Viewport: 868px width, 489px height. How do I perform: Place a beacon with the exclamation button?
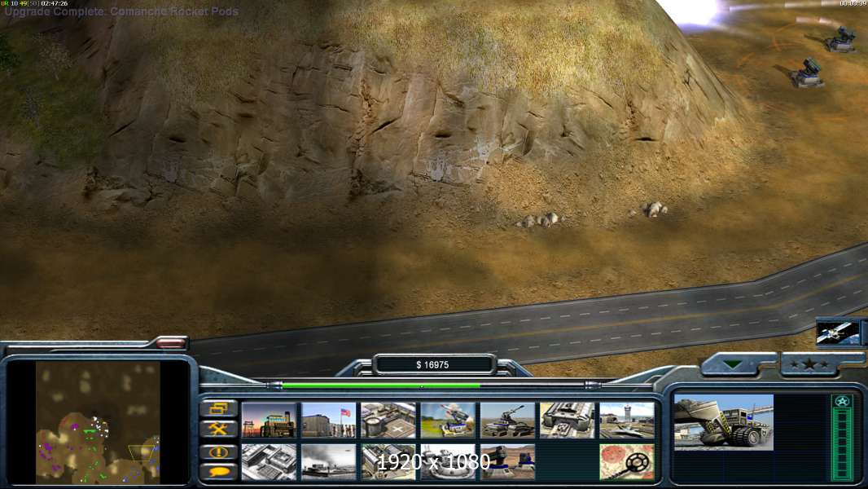tap(219, 452)
